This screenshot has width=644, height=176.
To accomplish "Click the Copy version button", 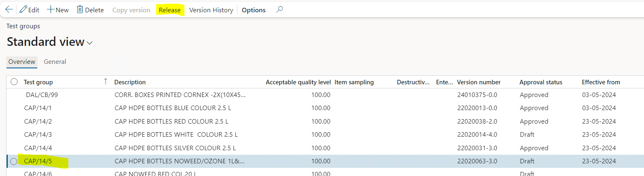I will coord(131,10).
